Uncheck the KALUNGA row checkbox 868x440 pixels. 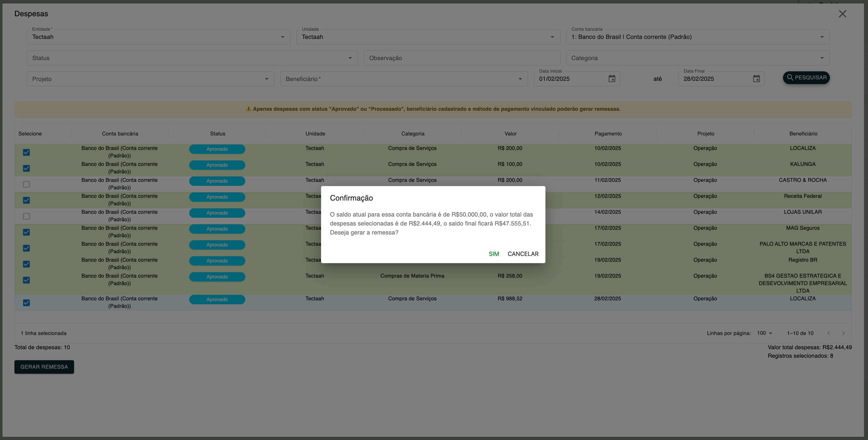coord(26,168)
